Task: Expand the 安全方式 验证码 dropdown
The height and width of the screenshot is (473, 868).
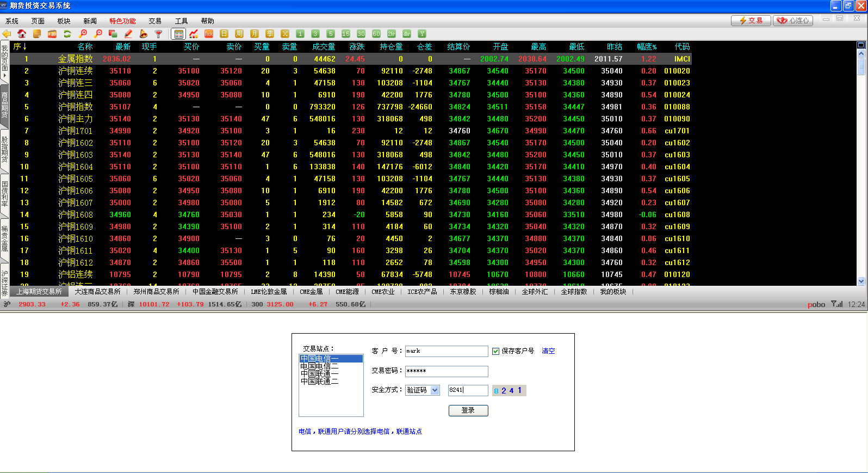Action: coord(435,390)
